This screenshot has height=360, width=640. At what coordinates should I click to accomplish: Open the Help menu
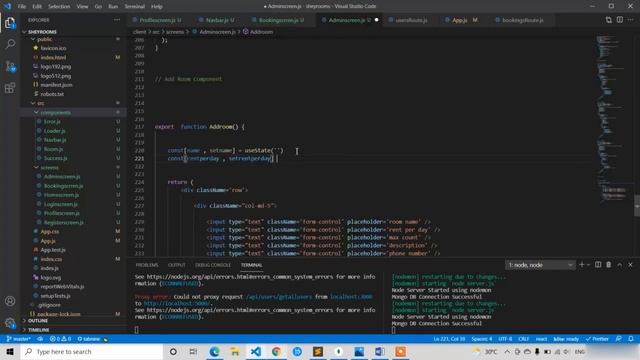[x=157, y=6]
